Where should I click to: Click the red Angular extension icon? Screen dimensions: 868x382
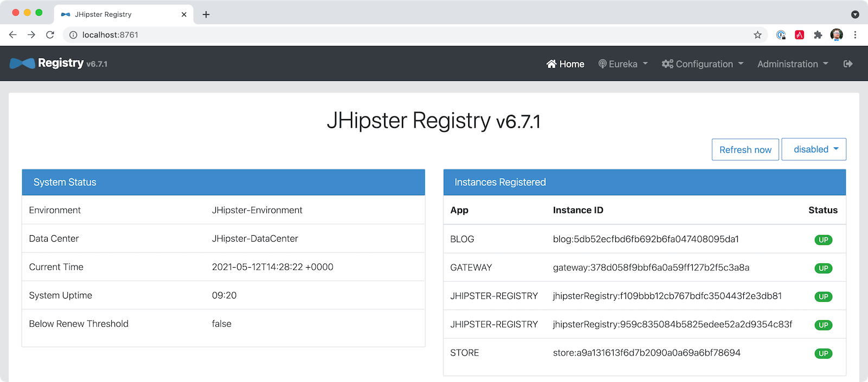pyautogui.click(x=799, y=35)
